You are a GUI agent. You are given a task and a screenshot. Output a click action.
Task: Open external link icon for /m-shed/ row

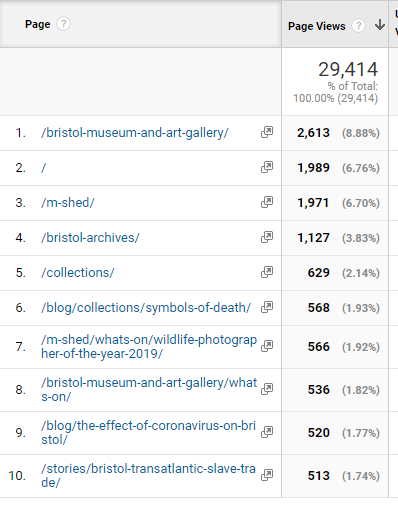267,202
